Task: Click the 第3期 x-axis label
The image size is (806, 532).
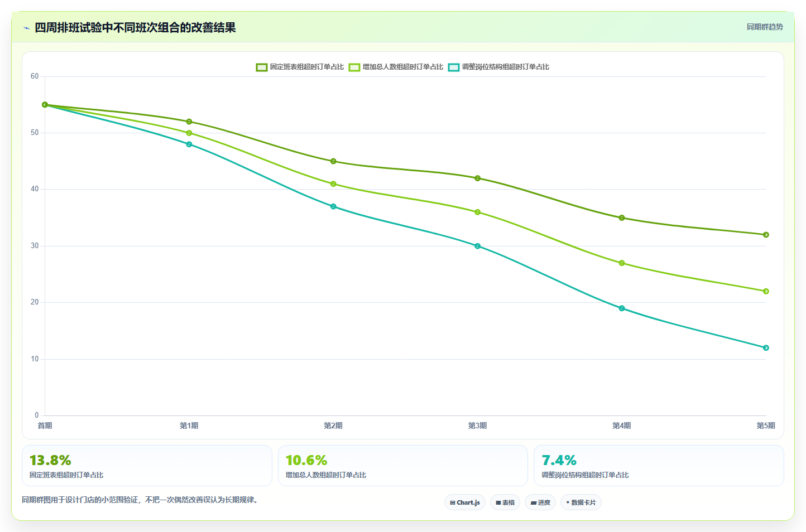Action: pyautogui.click(x=477, y=425)
